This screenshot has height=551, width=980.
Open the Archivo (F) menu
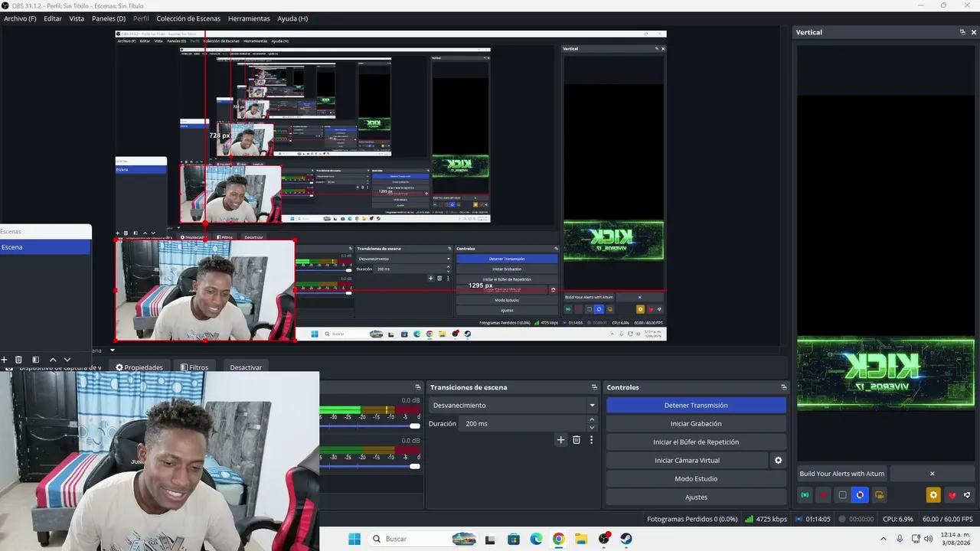tap(20, 18)
